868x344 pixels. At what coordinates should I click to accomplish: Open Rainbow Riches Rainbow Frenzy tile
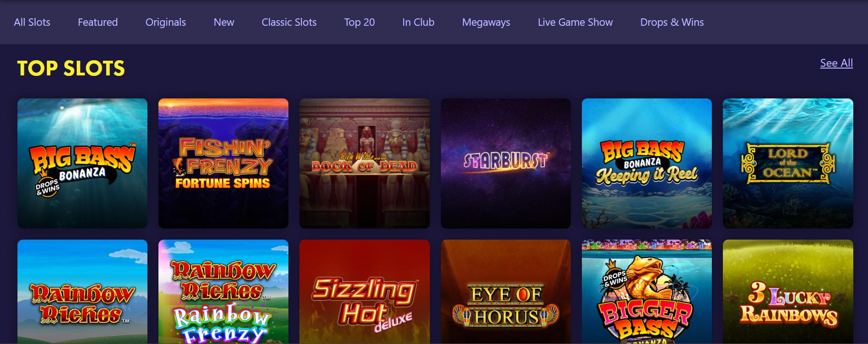pos(223,292)
